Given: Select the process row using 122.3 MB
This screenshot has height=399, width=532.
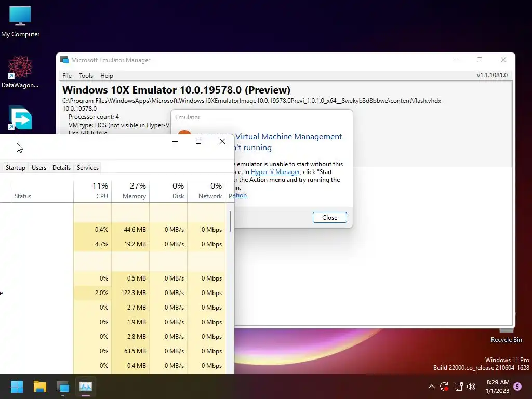Looking at the screenshot, I should coord(112,293).
